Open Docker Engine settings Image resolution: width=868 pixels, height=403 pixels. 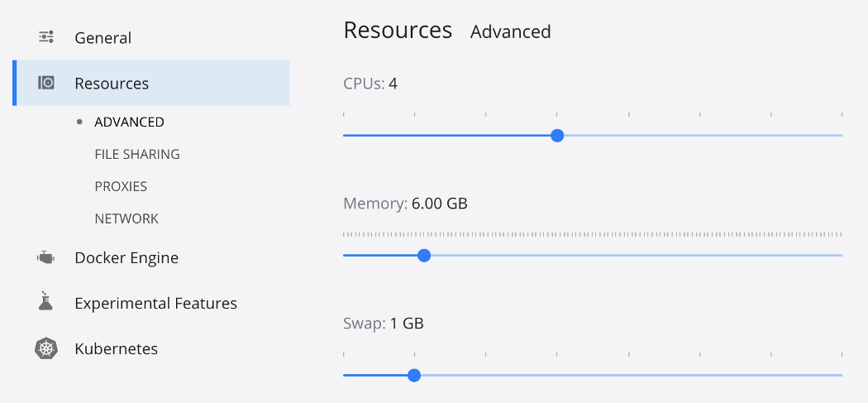126,258
